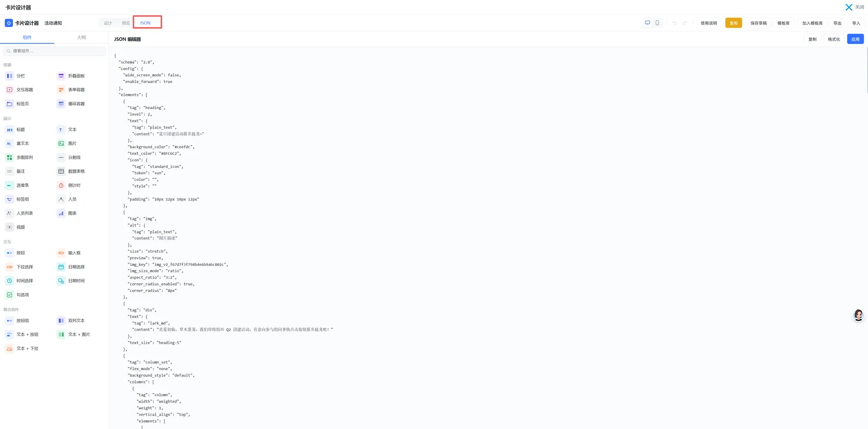
Task: Open the JSON tab
Action: click(x=145, y=23)
